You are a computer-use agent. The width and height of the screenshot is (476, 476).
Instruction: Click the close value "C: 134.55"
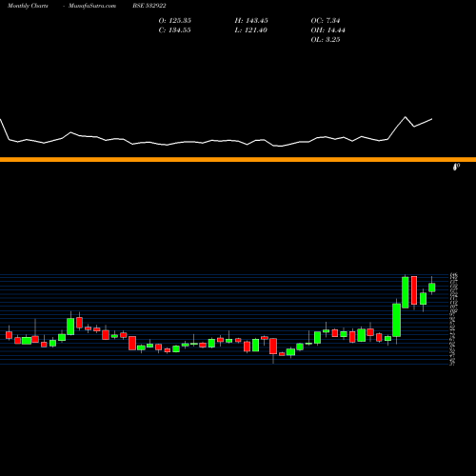(175, 30)
